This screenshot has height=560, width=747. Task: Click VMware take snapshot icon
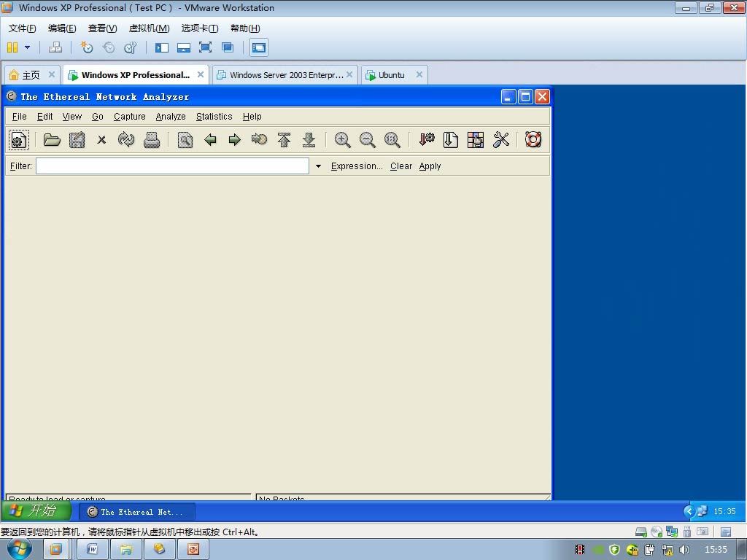pyautogui.click(x=86, y=47)
